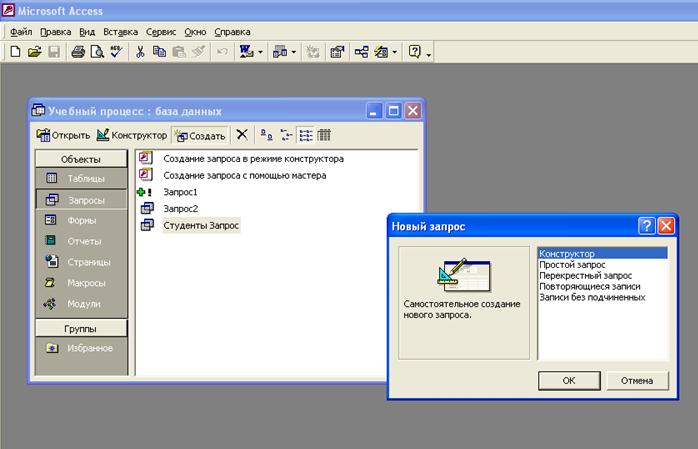Open the Сервис menu
The width and height of the screenshot is (698, 449).
pyautogui.click(x=161, y=32)
